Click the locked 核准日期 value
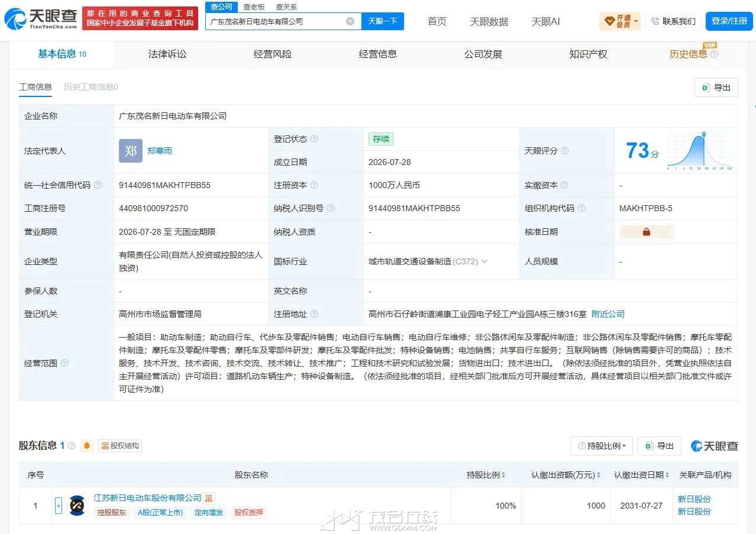The height and width of the screenshot is (534, 756). (646, 232)
